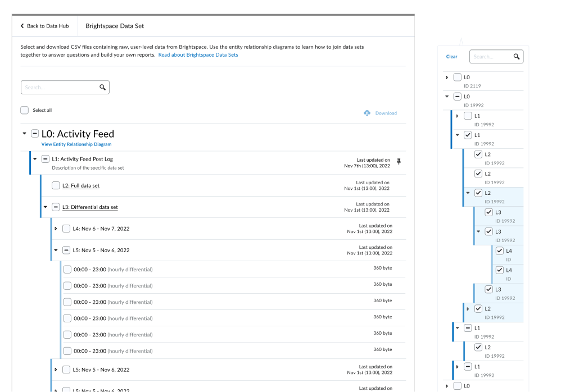Click the right panel Search input field
This screenshot has width=561, height=392.
tap(496, 57)
